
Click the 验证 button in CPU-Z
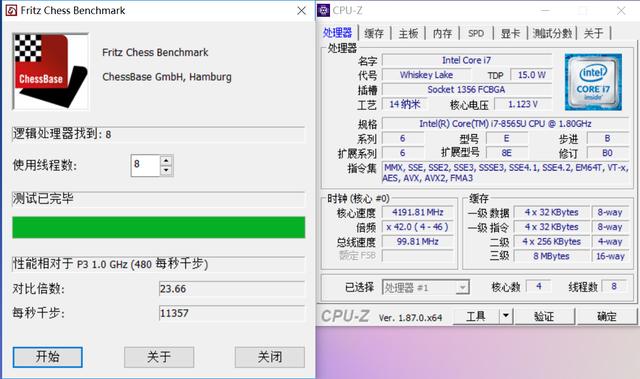544,316
